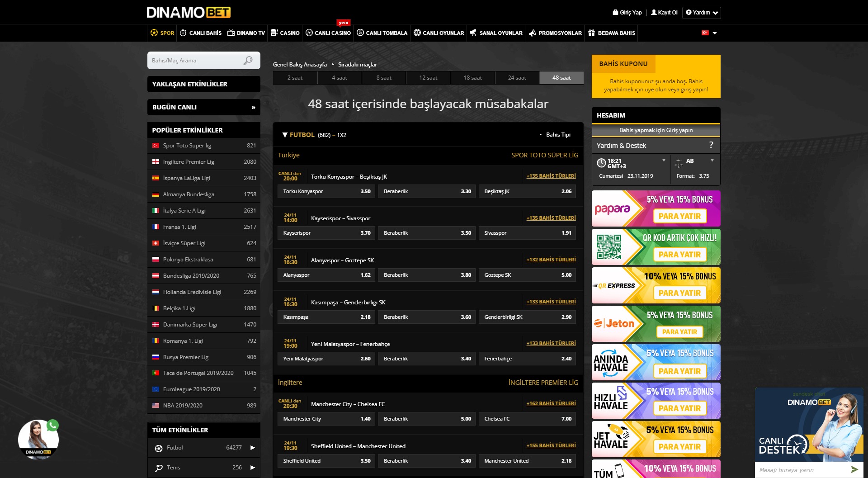Screen dimensions: 868x478
Task: Open YAKLAŞAN ETKİNLİKLER panel
Action: (x=204, y=84)
